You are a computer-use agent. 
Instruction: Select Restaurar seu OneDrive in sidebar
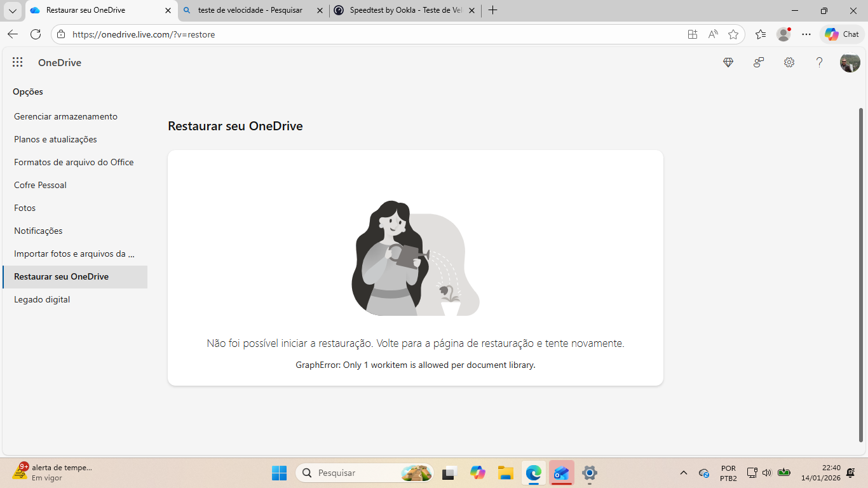click(x=75, y=276)
